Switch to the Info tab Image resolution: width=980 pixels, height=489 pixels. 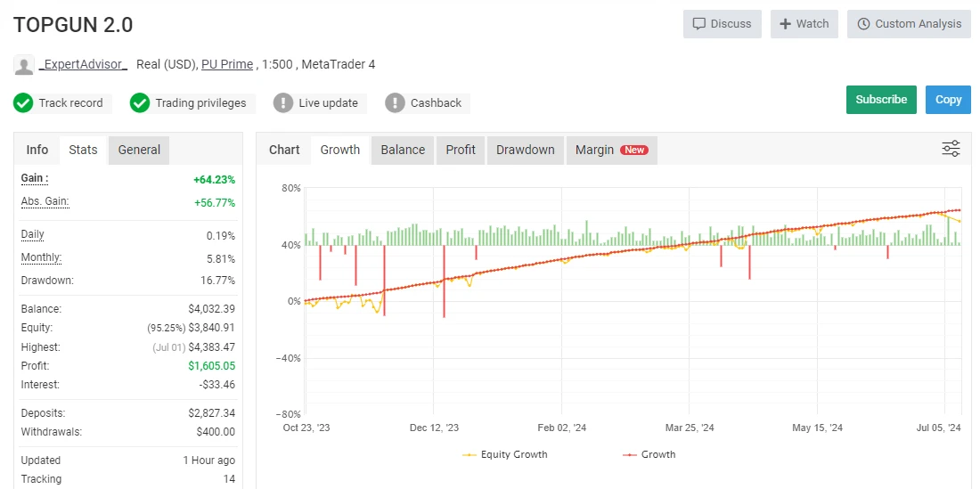coord(37,150)
